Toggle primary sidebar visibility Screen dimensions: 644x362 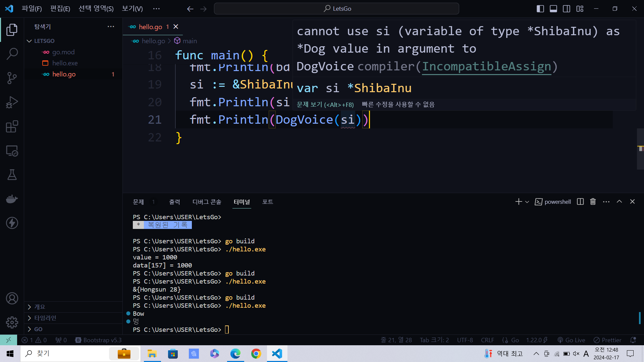pos(540,9)
